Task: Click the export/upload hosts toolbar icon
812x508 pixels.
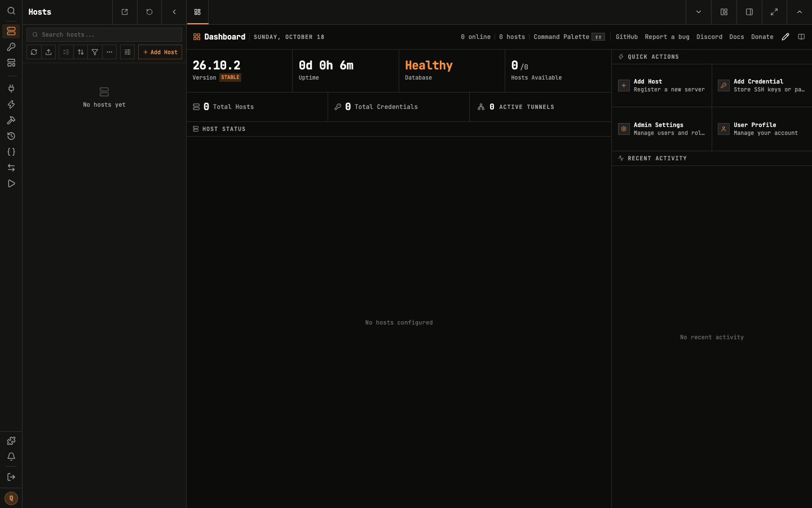Action: [x=48, y=52]
